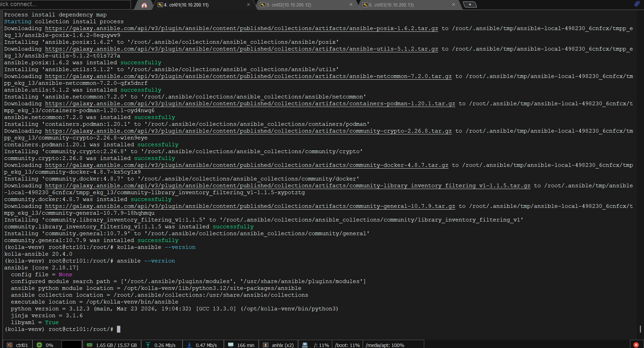
Task: Click 'ansible collection location' line
Action: 160,295
